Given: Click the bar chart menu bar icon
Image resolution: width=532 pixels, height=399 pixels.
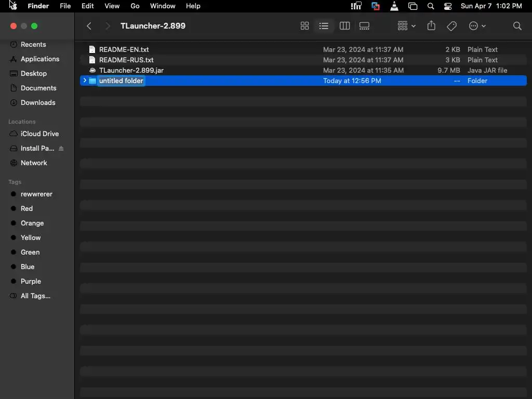Looking at the screenshot, I should [356, 6].
